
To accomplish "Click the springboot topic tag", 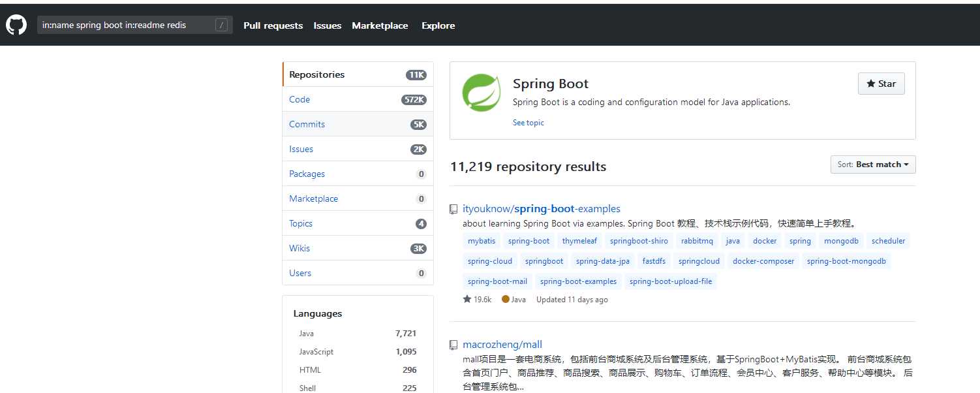I will pos(544,261).
